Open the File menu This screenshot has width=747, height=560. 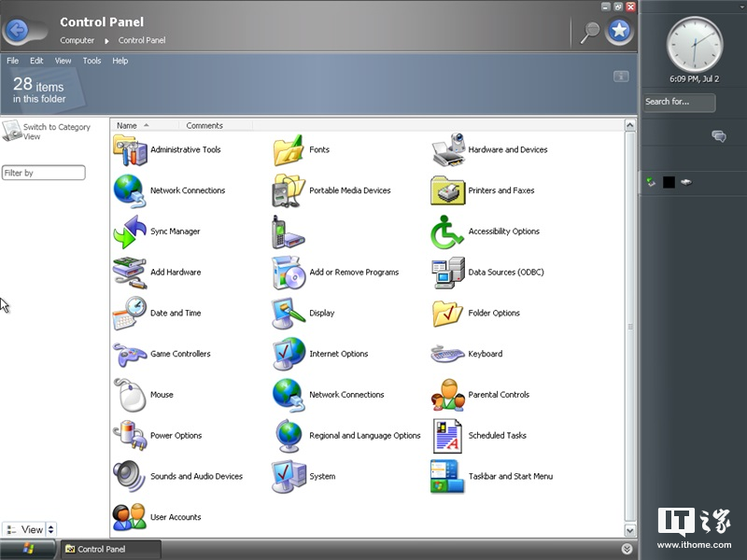click(x=12, y=61)
